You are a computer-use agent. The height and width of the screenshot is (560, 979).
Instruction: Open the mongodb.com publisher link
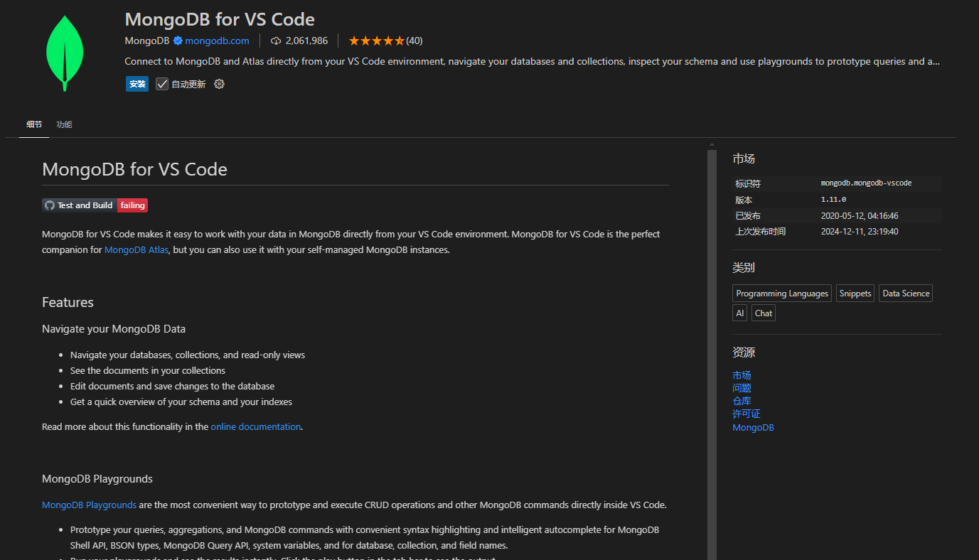click(217, 41)
